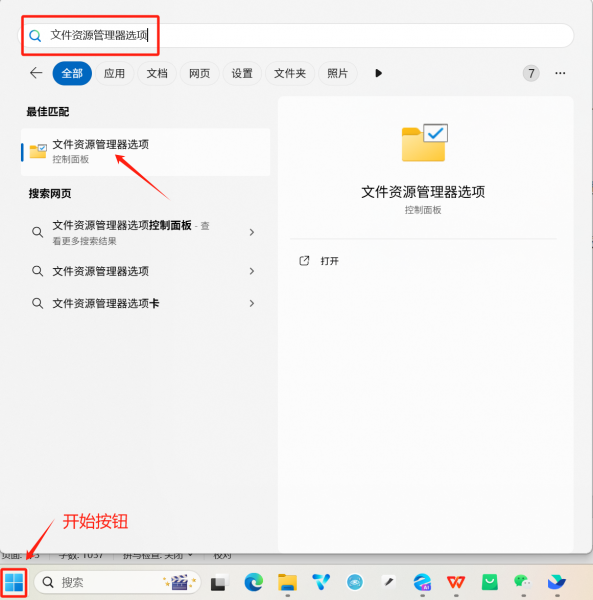
Task: Switch to 文件夹 filter tab
Action: 290,73
